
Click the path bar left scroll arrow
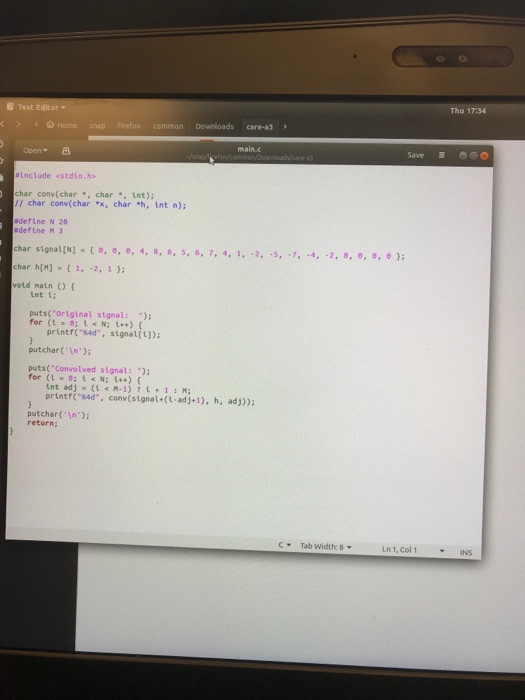(36, 125)
